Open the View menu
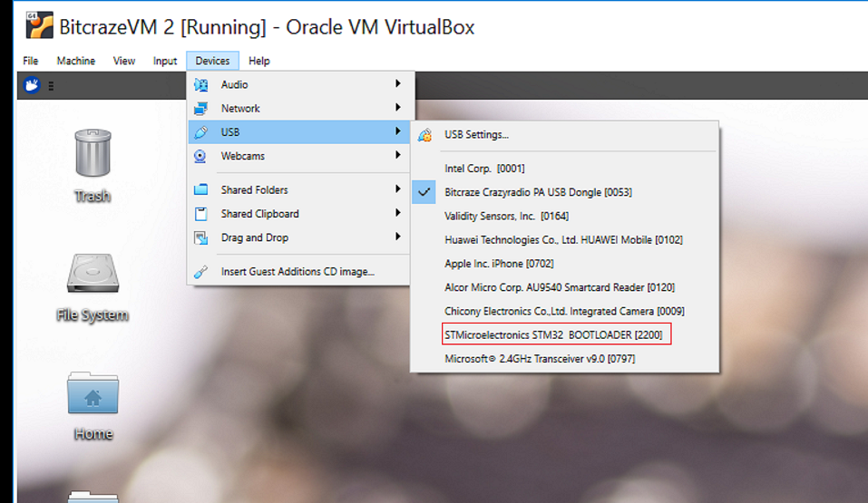This screenshot has width=868, height=503. (x=124, y=61)
